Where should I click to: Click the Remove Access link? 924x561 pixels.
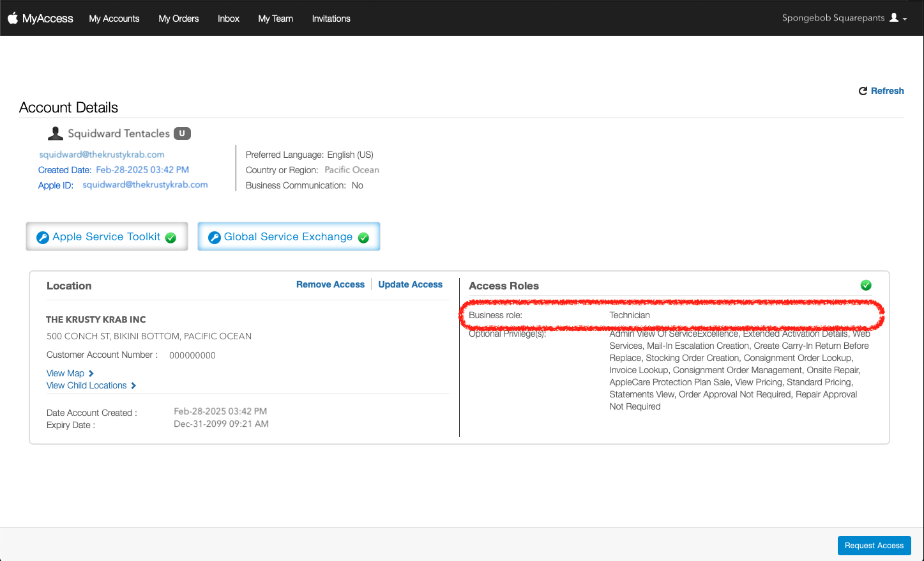(x=330, y=284)
